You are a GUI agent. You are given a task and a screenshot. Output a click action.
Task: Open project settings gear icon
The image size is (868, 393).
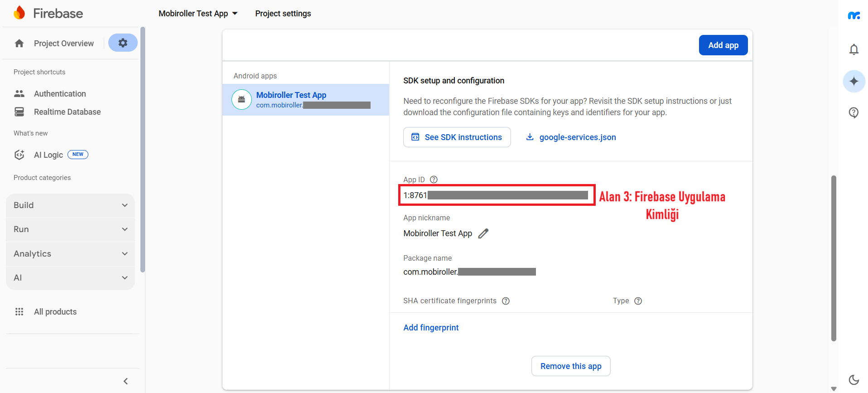pos(123,43)
